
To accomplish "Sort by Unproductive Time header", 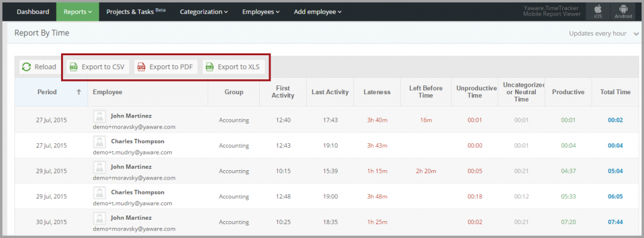I will [x=474, y=92].
